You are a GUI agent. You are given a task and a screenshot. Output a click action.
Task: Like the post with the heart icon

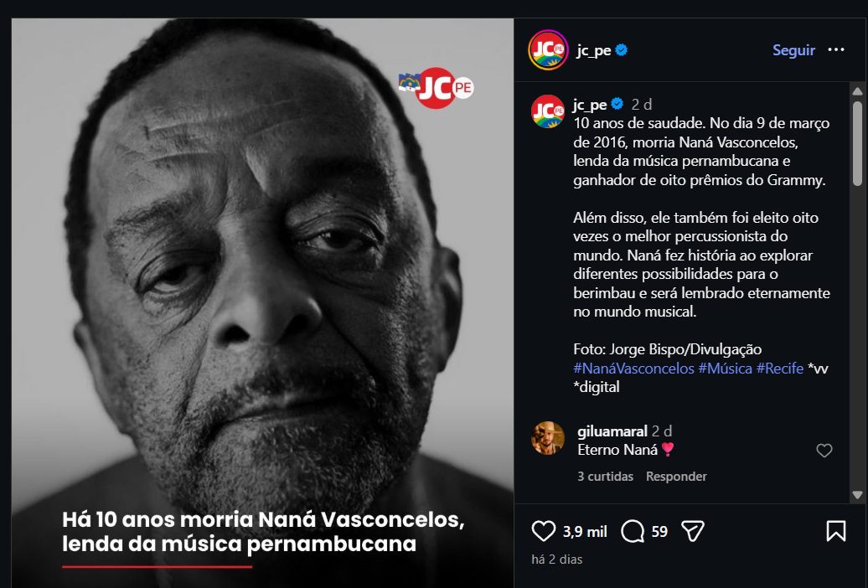tap(545, 531)
